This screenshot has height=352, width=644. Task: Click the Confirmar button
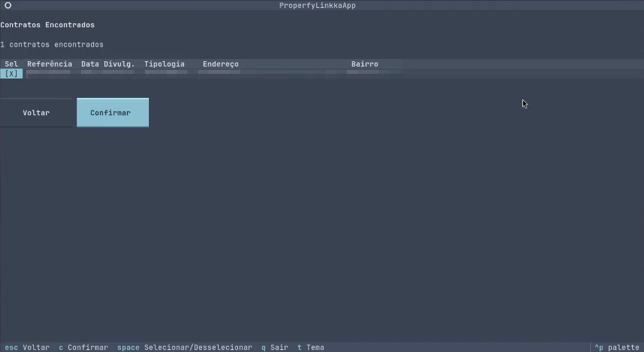click(x=112, y=112)
